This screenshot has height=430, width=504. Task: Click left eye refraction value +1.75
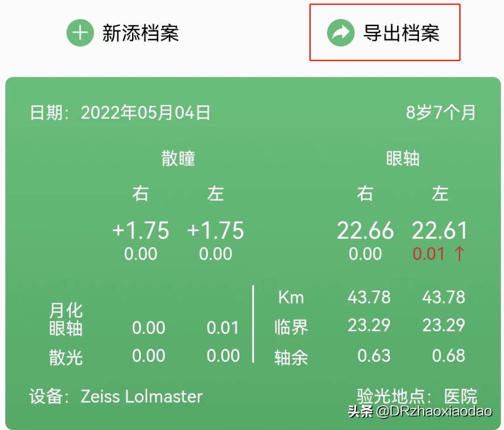[x=215, y=230]
